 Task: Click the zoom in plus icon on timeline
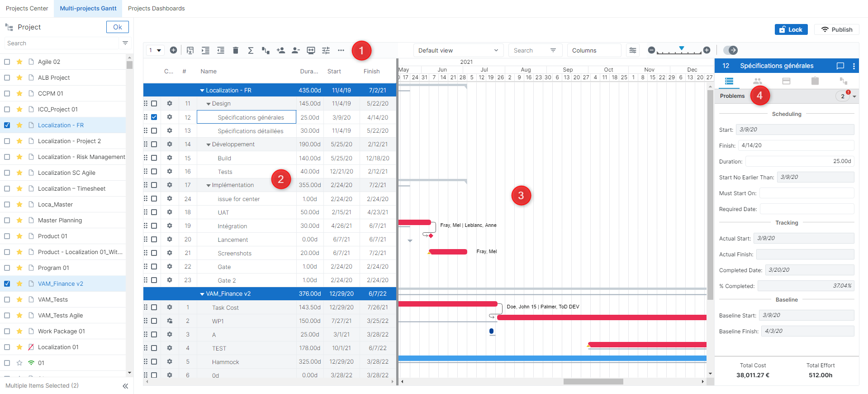pyautogui.click(x=707, y=50)
